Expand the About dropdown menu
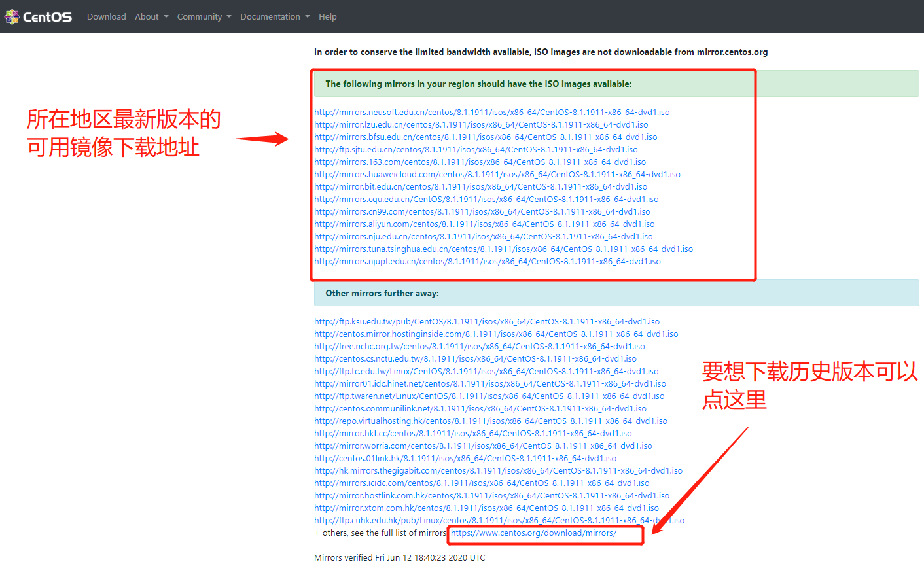The width and height of the screenshot is (924, 577). pyautogui.click(x=151, y=16)
